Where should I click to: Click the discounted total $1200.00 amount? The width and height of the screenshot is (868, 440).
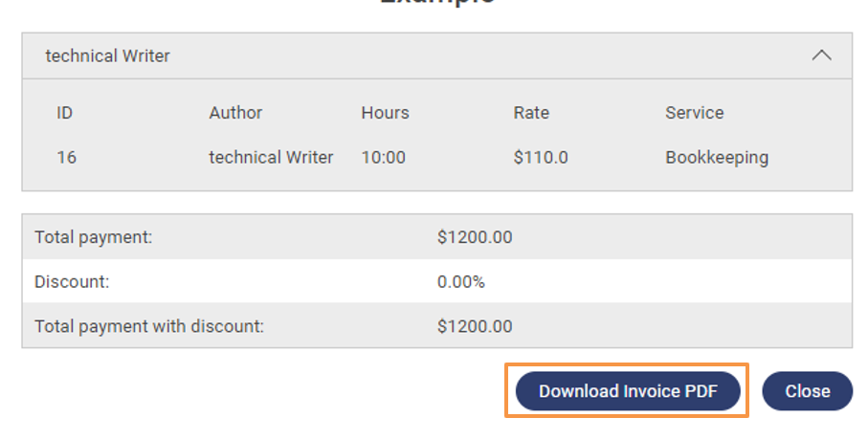475,326
